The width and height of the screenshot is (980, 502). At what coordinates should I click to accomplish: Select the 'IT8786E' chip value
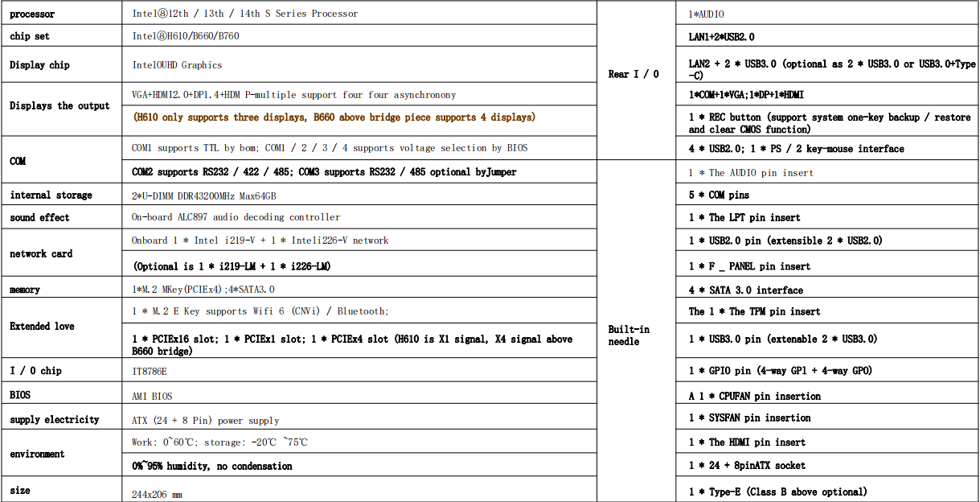tap(149, 372)
